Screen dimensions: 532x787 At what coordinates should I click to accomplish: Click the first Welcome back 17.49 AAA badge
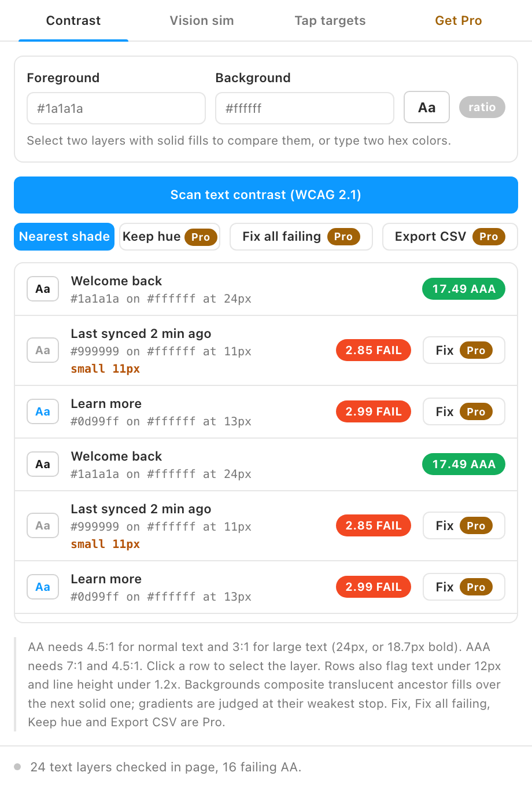pyautogui.click(x=464, y=289)
